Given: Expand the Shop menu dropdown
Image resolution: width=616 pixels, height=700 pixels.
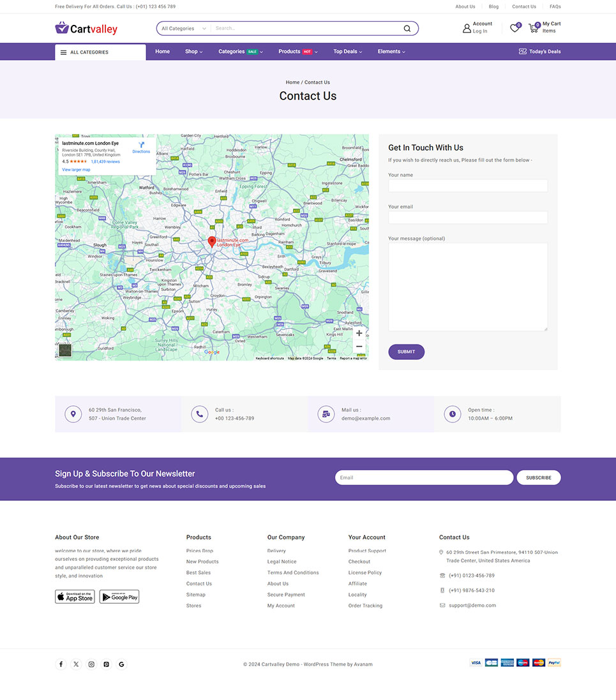Looking at the screenshot, I should [193, 52].
